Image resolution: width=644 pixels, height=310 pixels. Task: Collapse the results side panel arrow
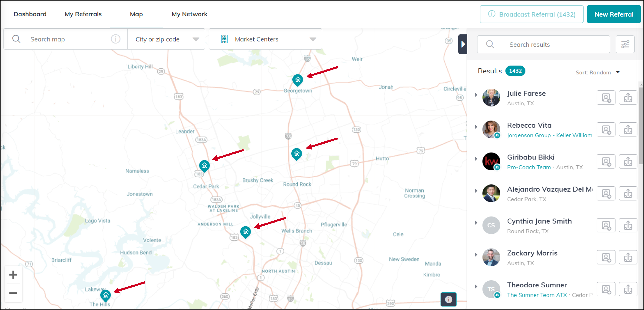(463, 44)
